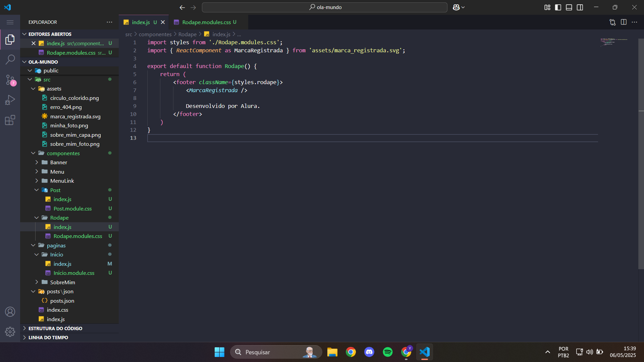Open editor more actions menu
Viewport: 644px width, 362px height.
click(634, 22)
